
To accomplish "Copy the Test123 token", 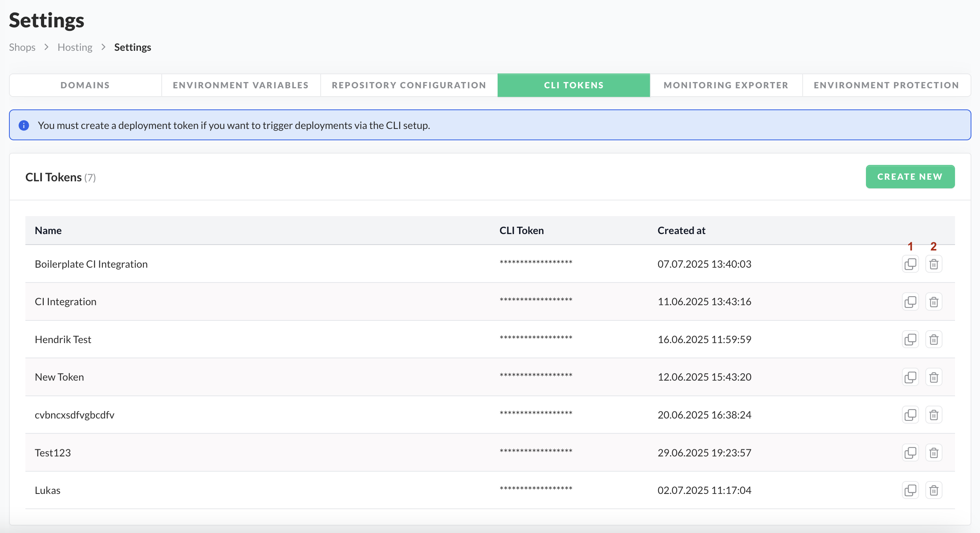I will click(x=910, y=453).
